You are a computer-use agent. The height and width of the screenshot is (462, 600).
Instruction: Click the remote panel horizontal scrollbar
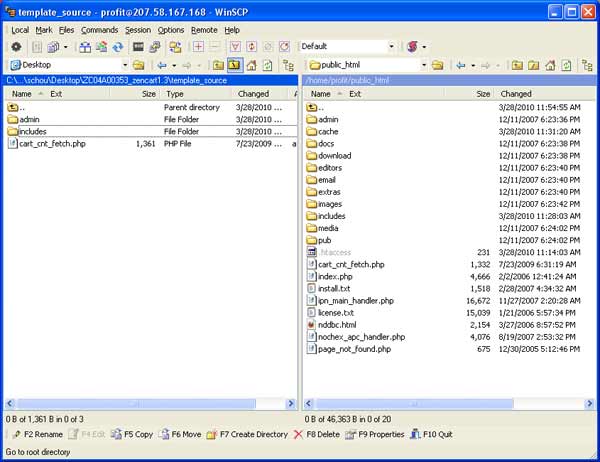(440, 403)
